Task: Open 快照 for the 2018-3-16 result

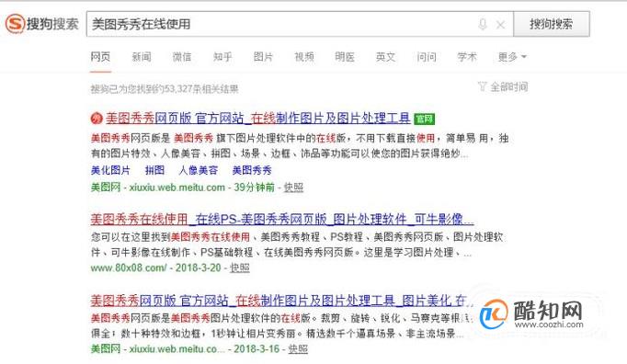Action: (298, 348)
